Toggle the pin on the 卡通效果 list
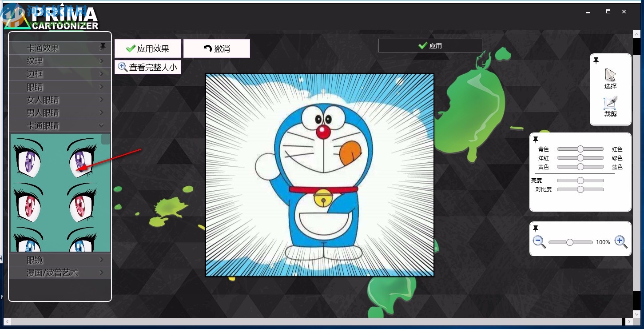Screen dimensions: 644x329 click(103, 46)
